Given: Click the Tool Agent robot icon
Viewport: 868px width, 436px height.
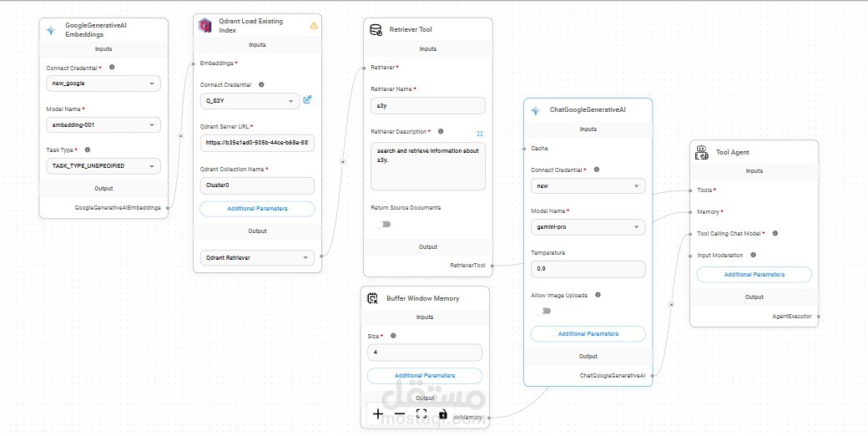Looking at the screenshot, I should tap(701, 152).
